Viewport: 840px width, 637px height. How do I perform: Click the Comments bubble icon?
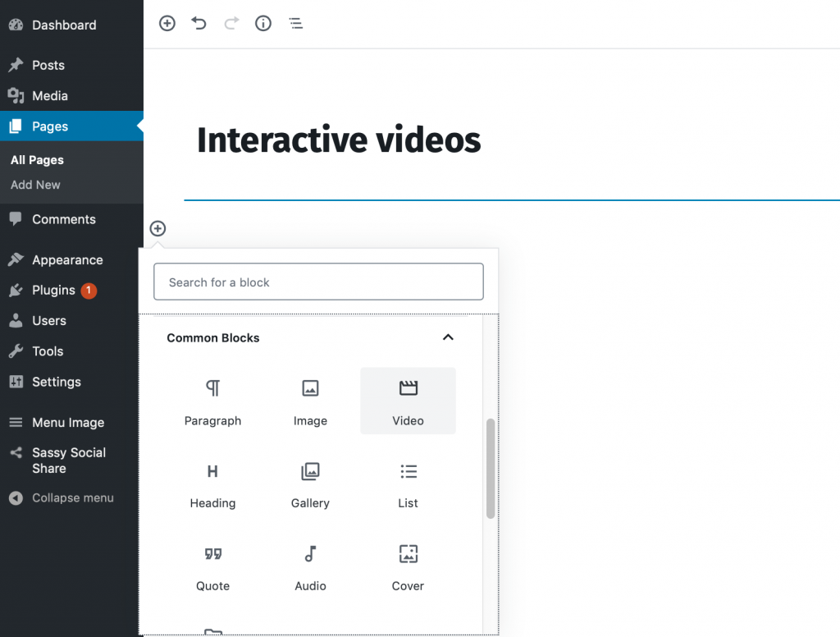16,219
